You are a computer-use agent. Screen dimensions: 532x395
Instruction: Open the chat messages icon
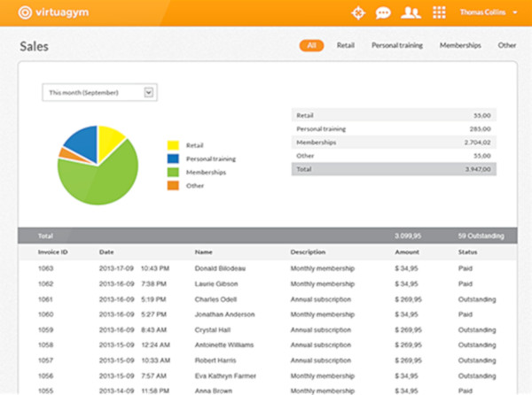pos(383,12)
